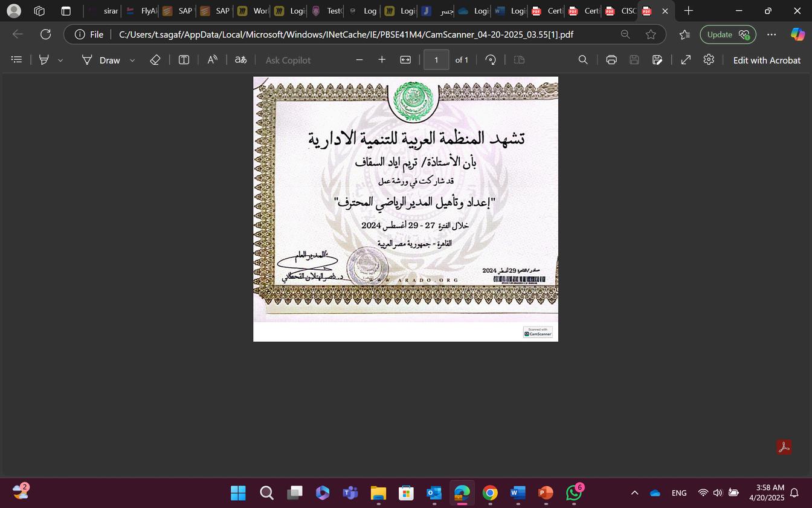This screenshot has width=812, height=508.
Task: Start Read aloud
Action: (x=212, y=60)
